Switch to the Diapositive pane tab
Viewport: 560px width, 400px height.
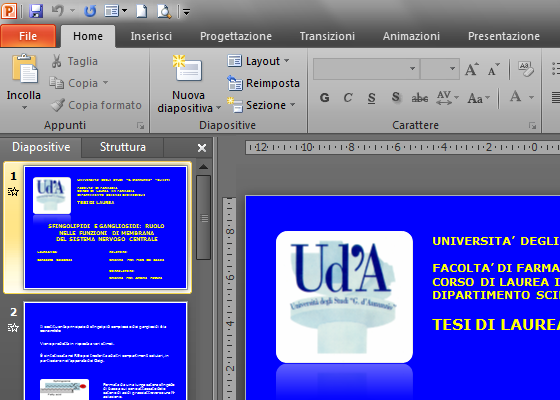point(41,147)
